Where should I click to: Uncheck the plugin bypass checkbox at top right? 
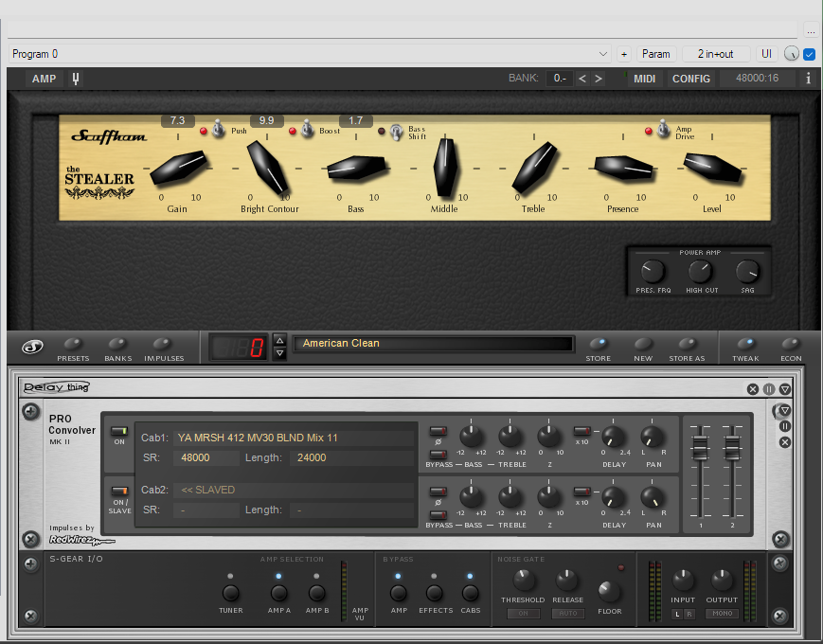810,54
